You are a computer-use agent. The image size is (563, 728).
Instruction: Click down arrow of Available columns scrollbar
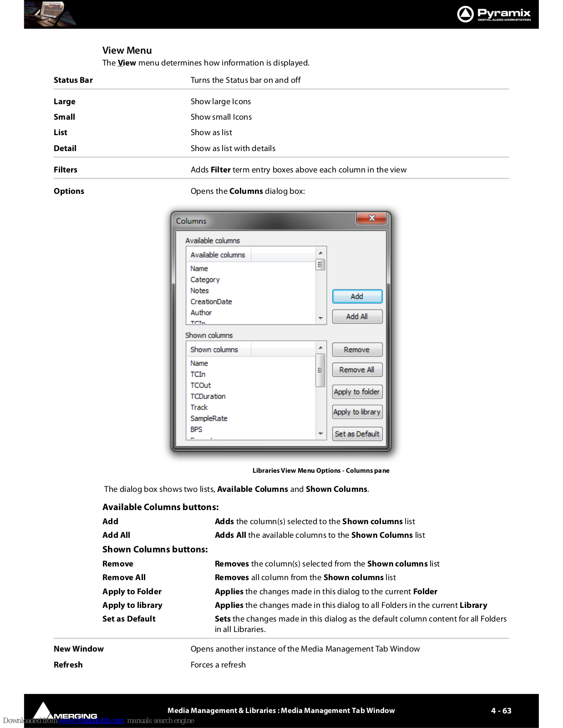click(320, 318)
